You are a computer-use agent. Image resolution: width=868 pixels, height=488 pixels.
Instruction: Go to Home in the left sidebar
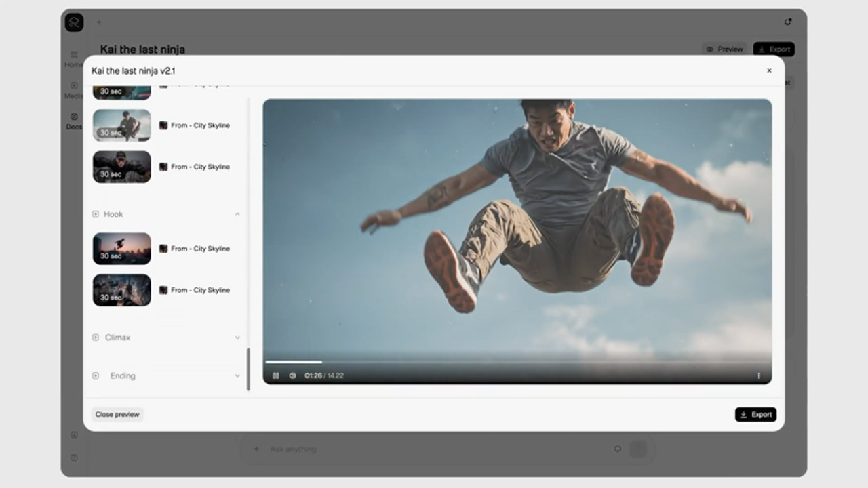[74, 59]
